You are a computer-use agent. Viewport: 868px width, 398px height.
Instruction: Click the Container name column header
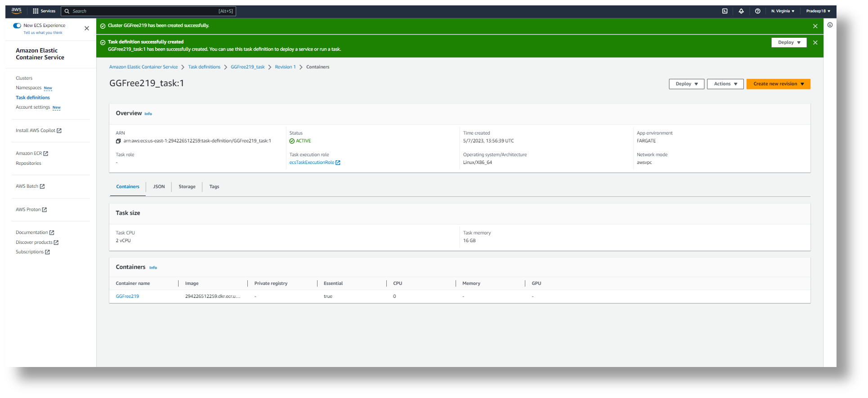[x=133, y=283]
